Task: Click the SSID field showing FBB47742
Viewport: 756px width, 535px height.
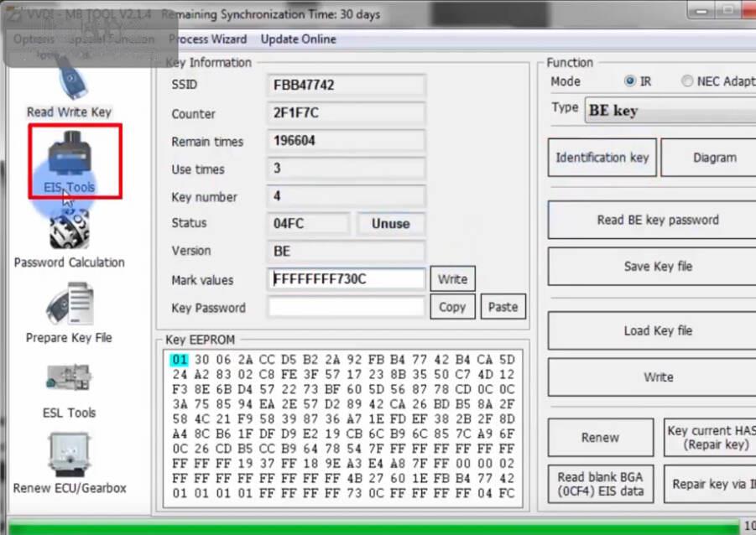Action: coord(347,86)
